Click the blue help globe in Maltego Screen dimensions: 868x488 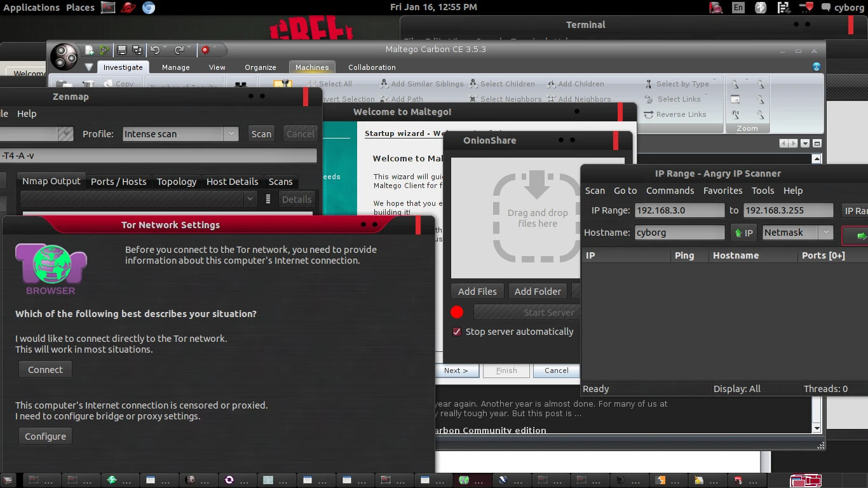[817, 67]
